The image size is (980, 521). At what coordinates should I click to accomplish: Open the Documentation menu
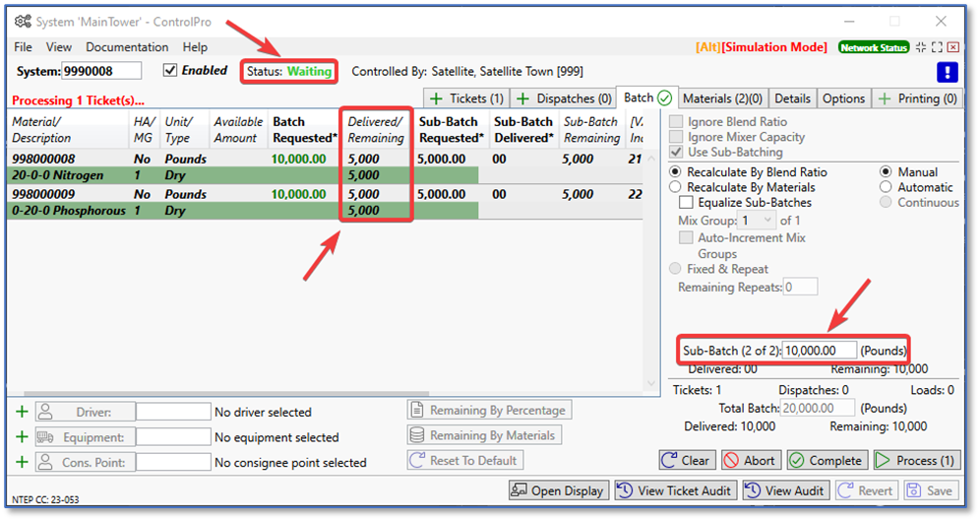127,47
